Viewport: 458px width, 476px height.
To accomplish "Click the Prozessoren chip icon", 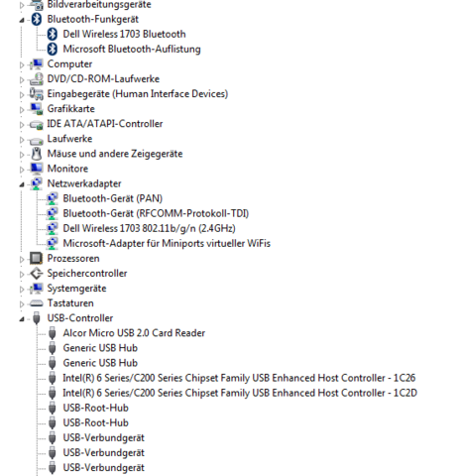I will [x=37, y=258].
